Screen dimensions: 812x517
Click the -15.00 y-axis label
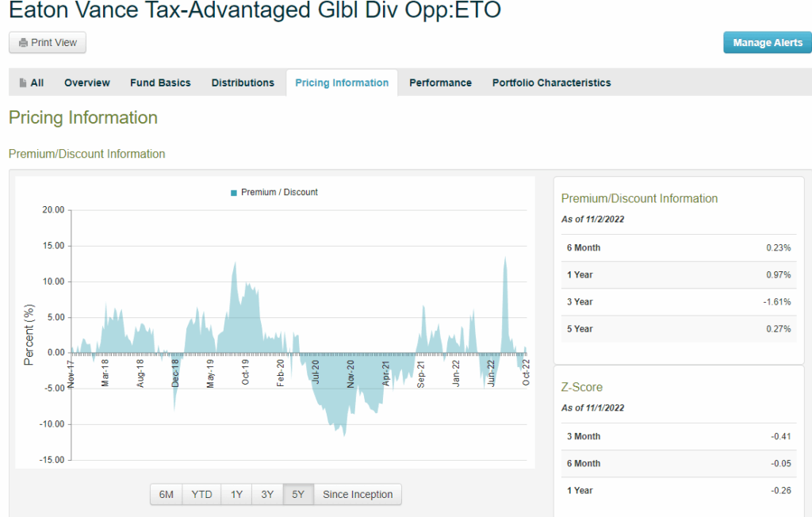tap(52, 459)
